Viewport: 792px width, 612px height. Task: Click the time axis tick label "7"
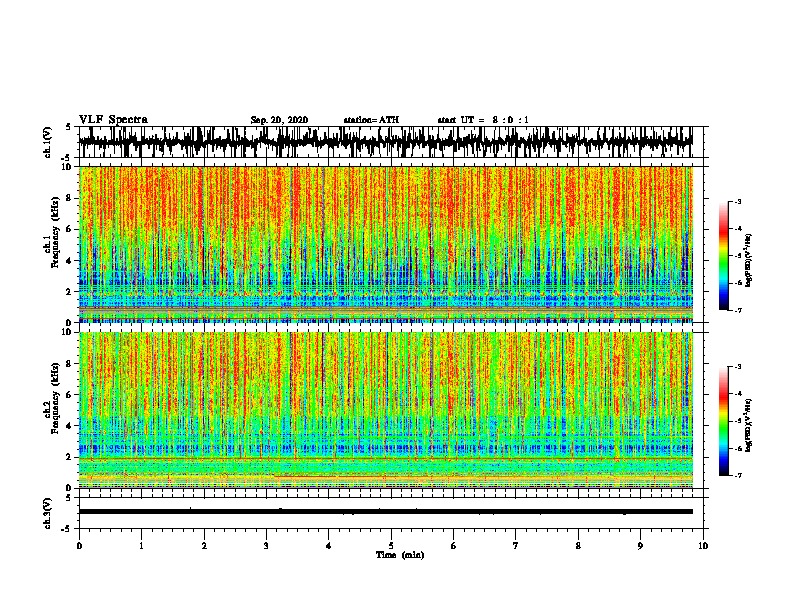tap(516, 546)
